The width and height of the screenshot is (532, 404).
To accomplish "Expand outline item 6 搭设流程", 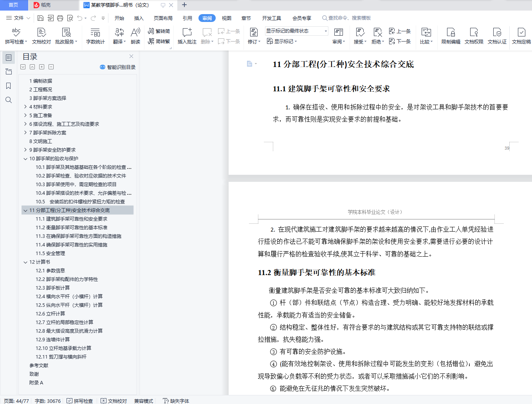I will tap(25, 124).
